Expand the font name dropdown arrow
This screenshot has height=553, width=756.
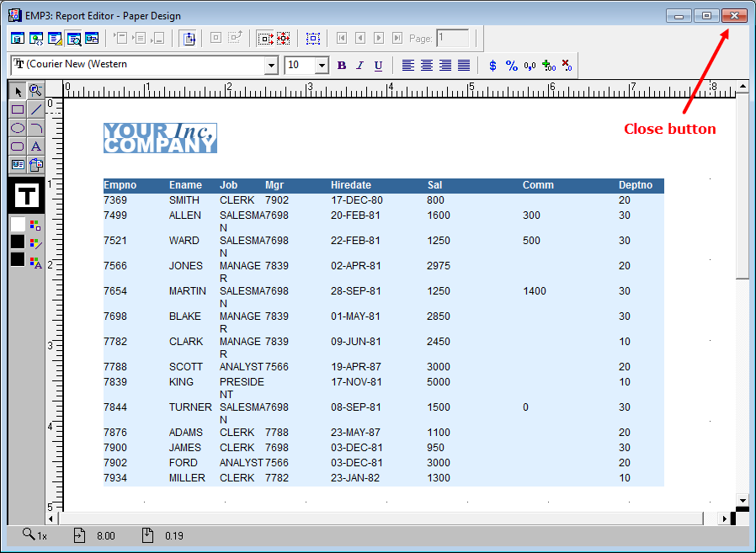(x=272, y=65)
